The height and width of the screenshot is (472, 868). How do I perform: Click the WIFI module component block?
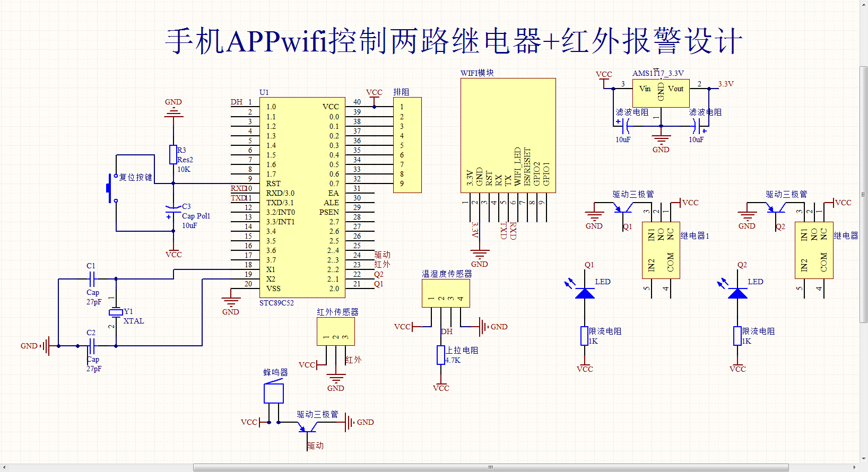click(508, 135)
